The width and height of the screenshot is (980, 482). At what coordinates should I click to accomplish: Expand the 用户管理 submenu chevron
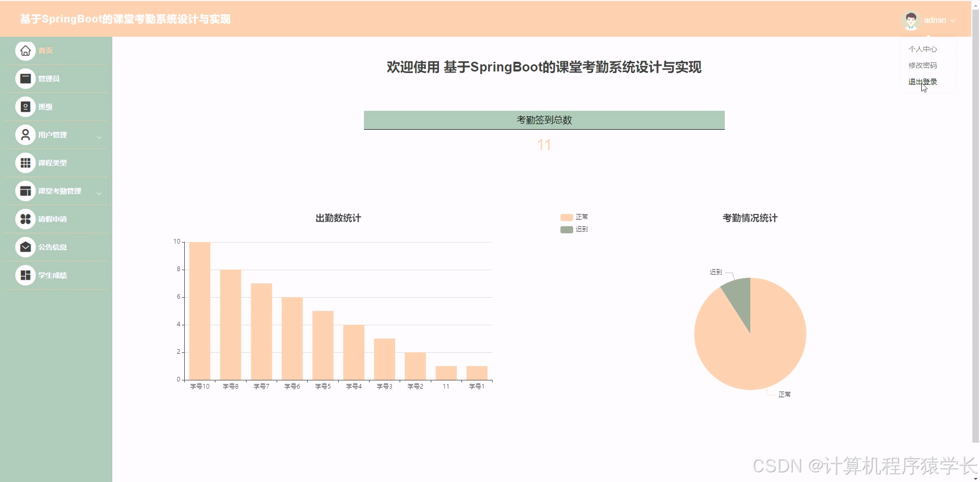point(100,137)
